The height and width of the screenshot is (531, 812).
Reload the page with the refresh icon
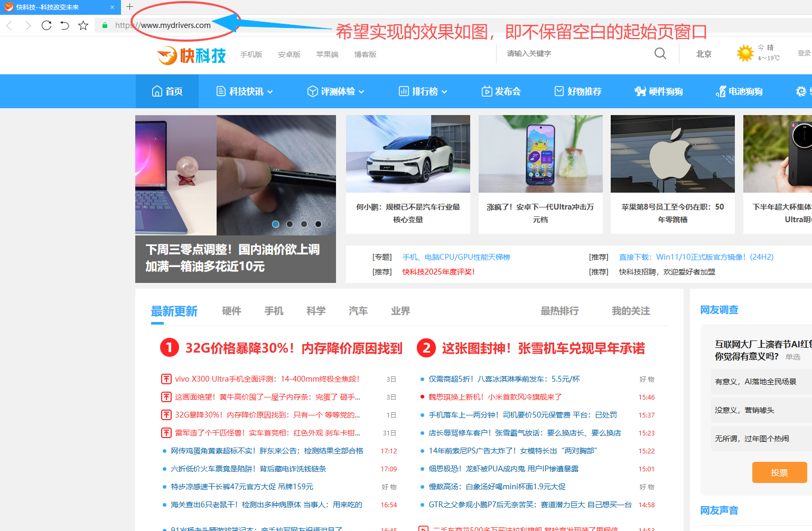46,25
